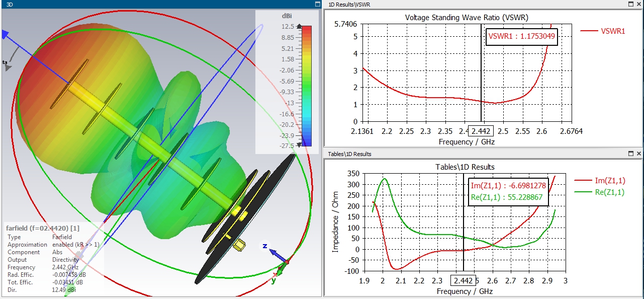The image size is (644, 299).
Task: Click the Voltage Standing Wave Ratio (VSWR) plot title
Action: [x=467, y=18]
